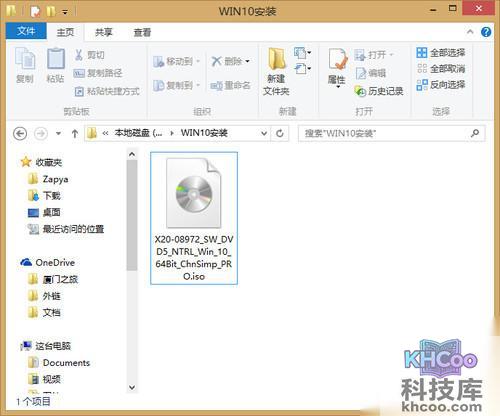The width and height of the screenshot is (500, 416).
Task: Open the Quick Access Toolbar customize arrow
Action: [x=65, y=12]
